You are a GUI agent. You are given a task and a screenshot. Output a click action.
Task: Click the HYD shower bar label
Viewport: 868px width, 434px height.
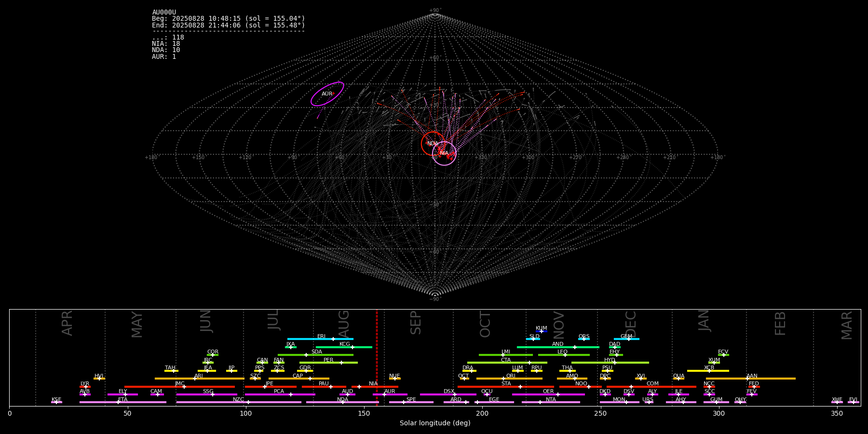pos(610,360)
